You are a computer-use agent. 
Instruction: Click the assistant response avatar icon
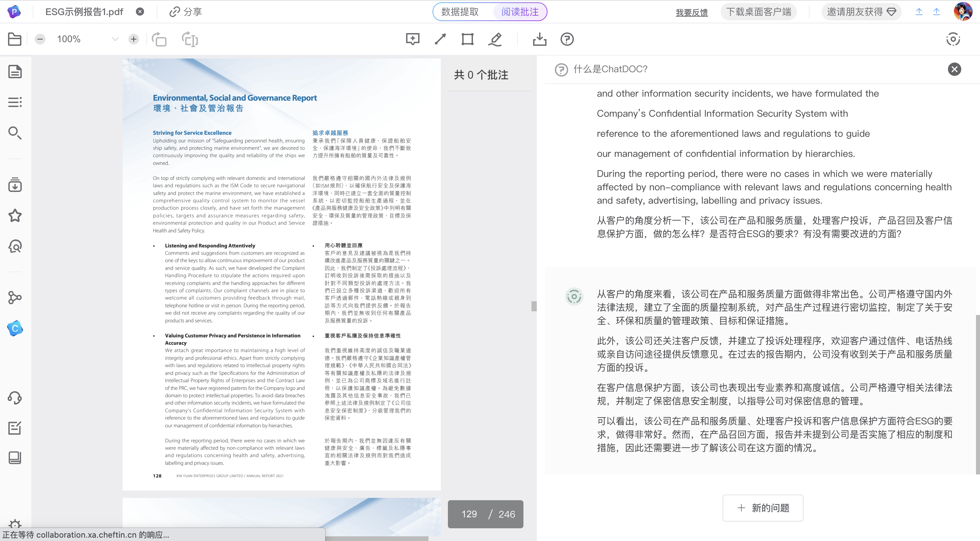click(574, 296)
